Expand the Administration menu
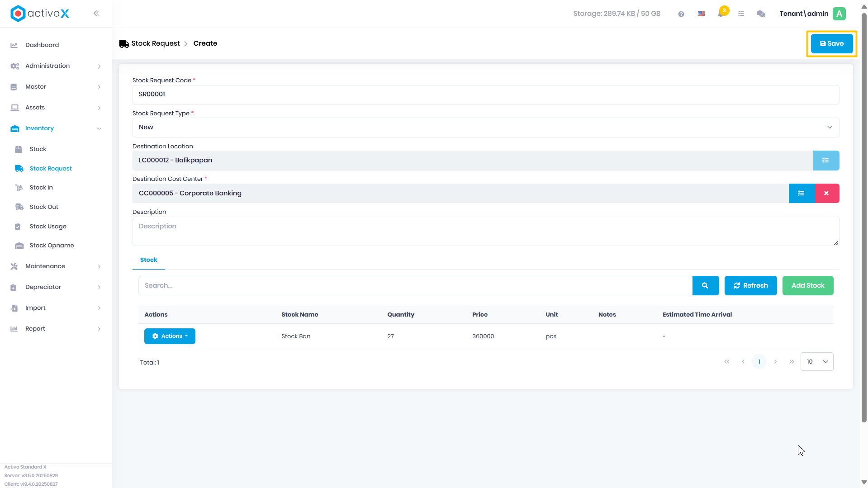The image size is (868, 488). point(56,66)
